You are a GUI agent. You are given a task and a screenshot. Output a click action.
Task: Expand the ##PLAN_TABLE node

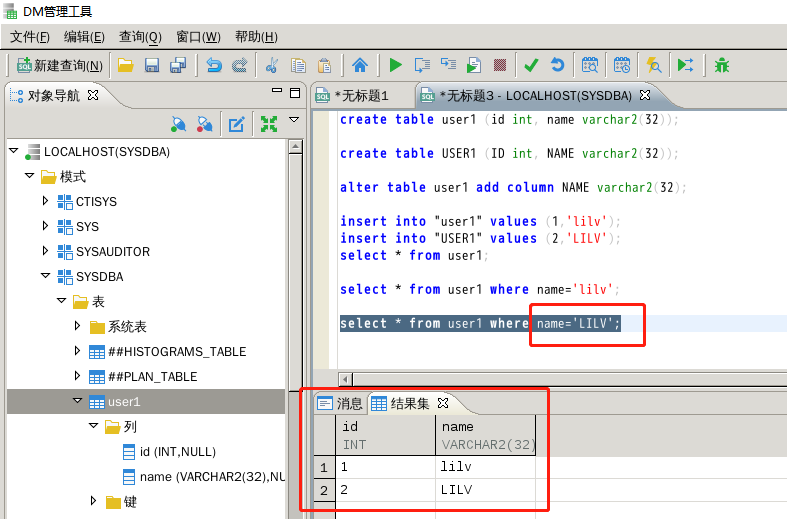coord(77,375)
